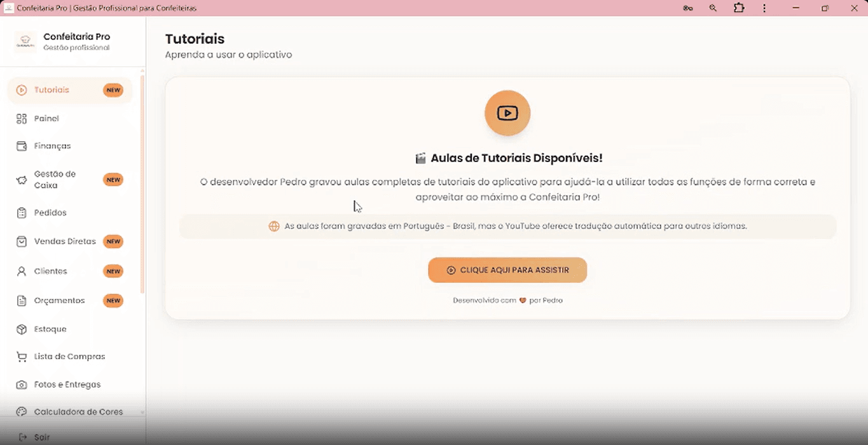Screen dimensions: 868x445
Task: Click the app icon in window title bar
Action: 9,8
